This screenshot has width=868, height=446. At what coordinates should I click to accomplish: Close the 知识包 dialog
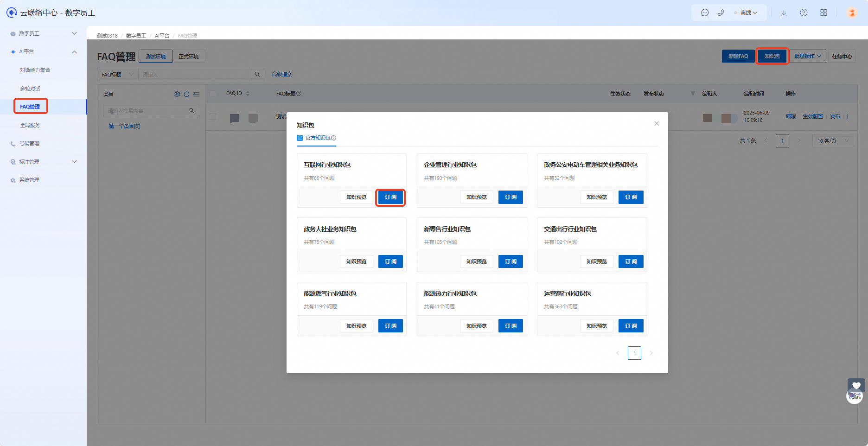657,123
